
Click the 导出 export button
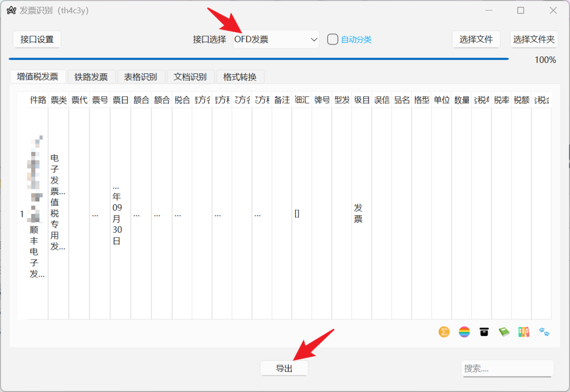tap(284, 368)
